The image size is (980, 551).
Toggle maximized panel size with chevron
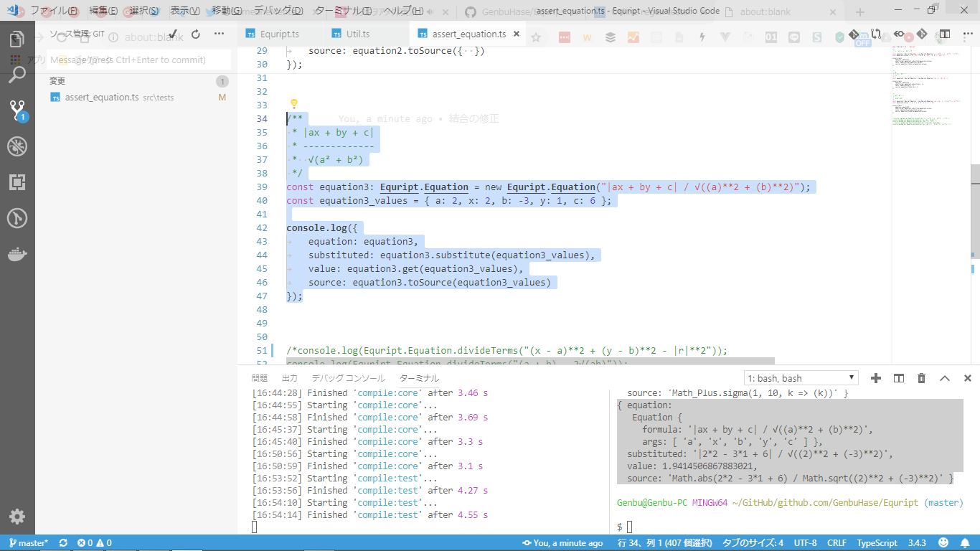(945, 378)
